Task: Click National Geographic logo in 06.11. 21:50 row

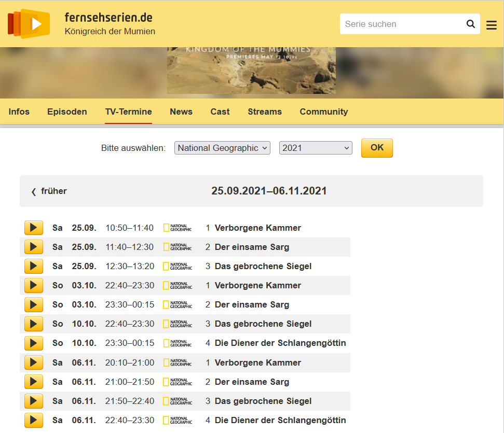Action: pyautogui.click(x=178, y=401)
